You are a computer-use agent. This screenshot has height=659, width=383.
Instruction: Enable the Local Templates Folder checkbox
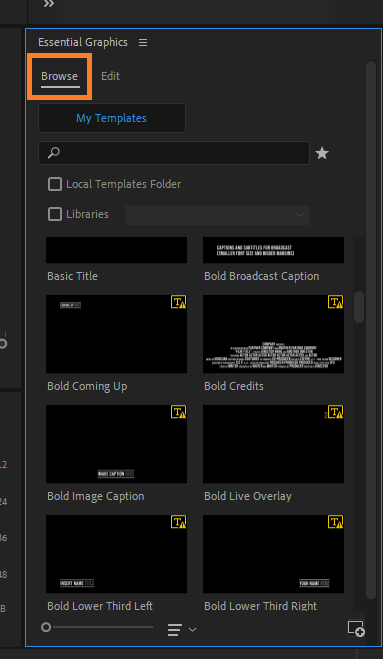[55, 184]
